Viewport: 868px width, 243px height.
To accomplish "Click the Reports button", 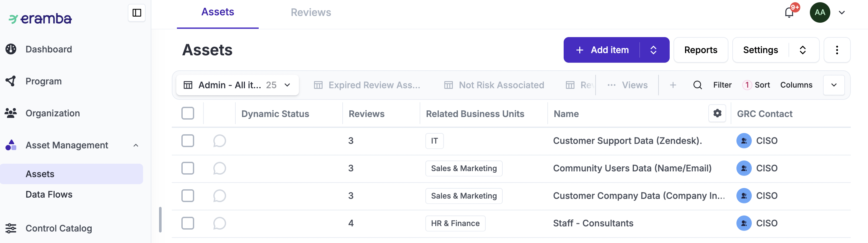I will click(701, 50).
